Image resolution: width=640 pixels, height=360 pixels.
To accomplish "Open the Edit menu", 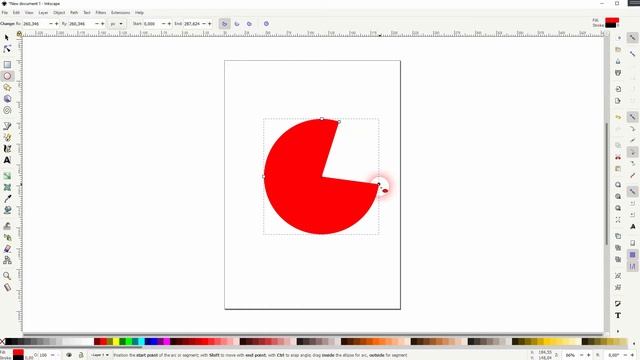I will point(16,13).
